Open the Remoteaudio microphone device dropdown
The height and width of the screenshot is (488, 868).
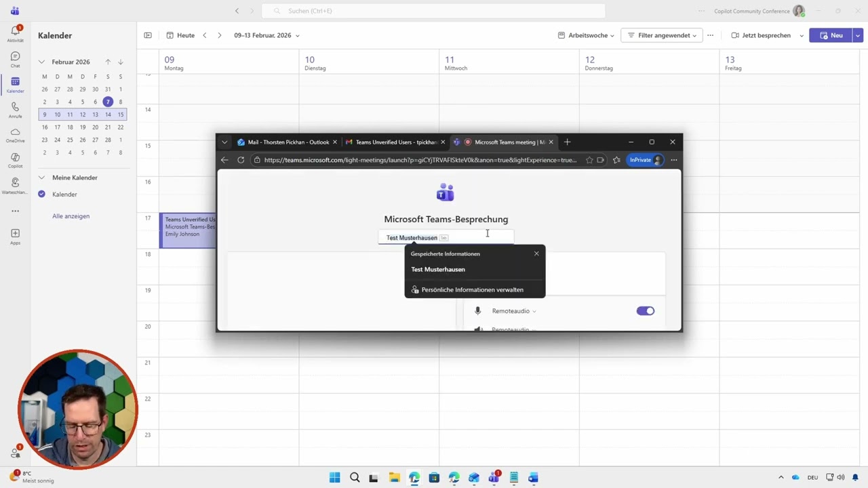point(514,311)
